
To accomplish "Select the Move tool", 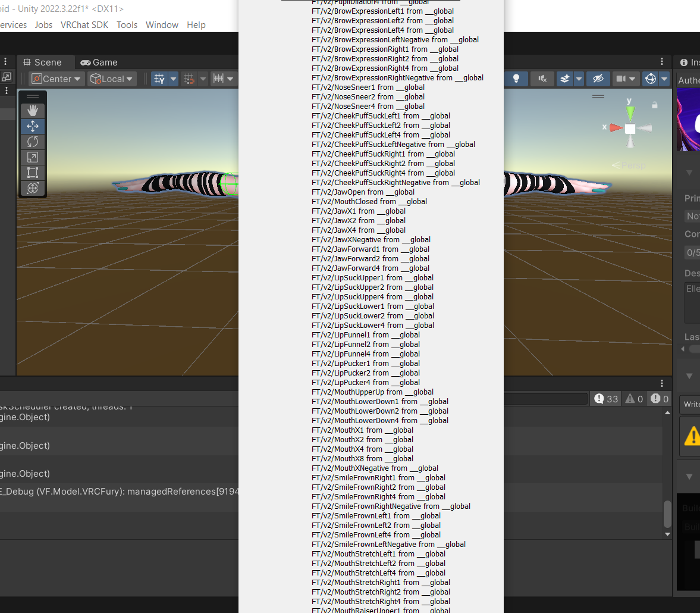I will [x=33, y=126].
